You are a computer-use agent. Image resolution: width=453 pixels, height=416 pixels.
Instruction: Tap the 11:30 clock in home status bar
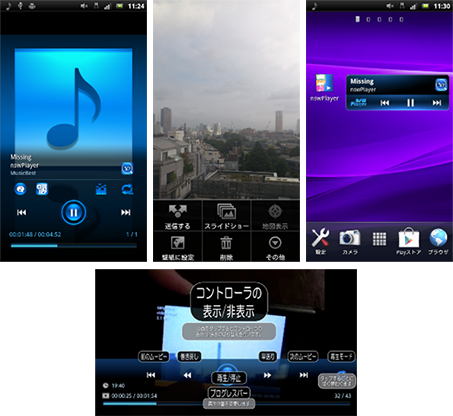(x=442, y=6)
